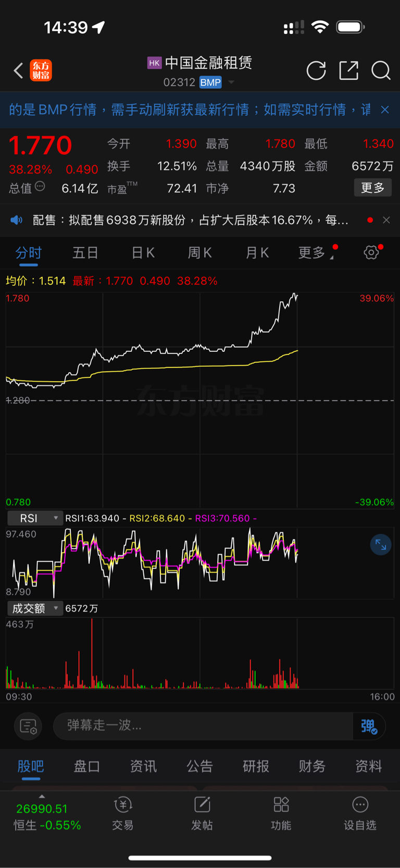Tap the 市净 7.73 value

click(284, 188)
